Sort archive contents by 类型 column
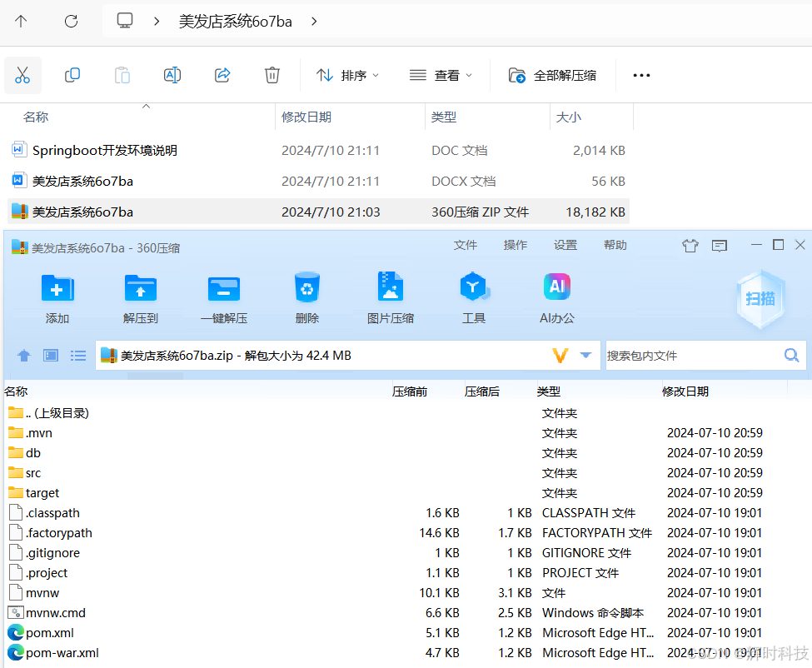 click(548, 391)
